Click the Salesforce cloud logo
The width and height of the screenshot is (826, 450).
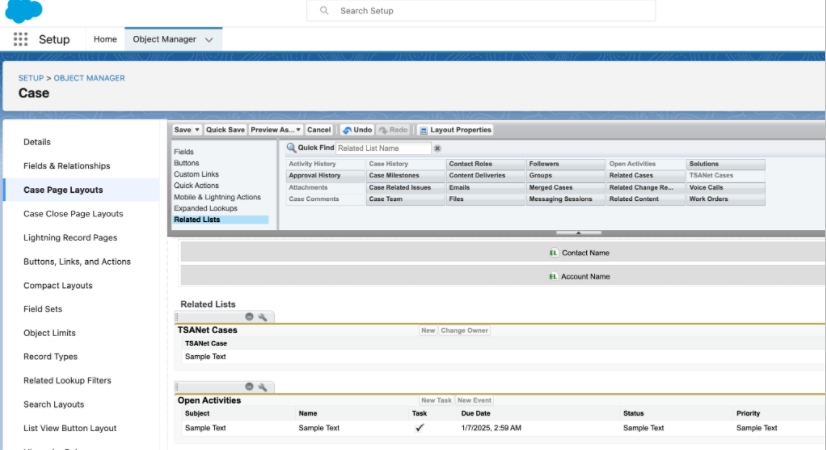24,11
